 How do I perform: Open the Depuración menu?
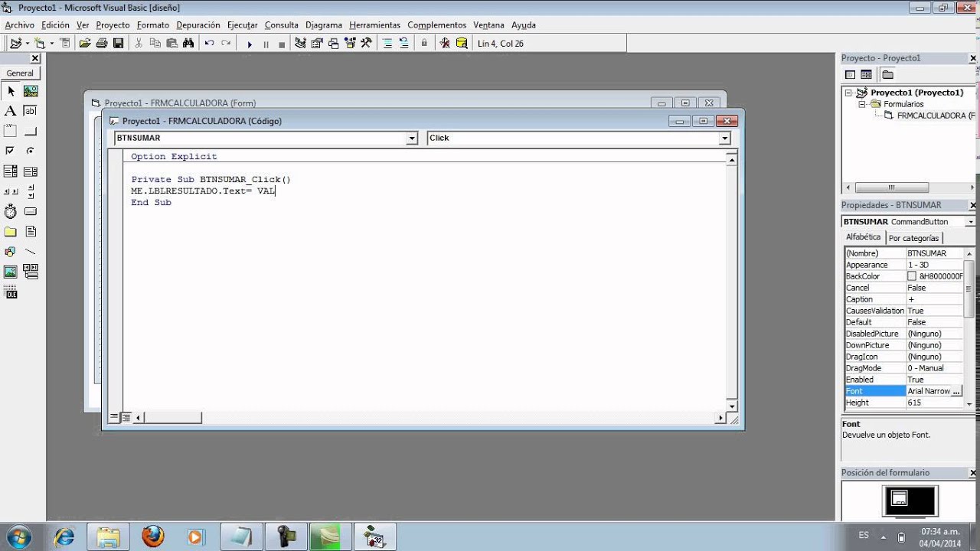pos(198,25)
